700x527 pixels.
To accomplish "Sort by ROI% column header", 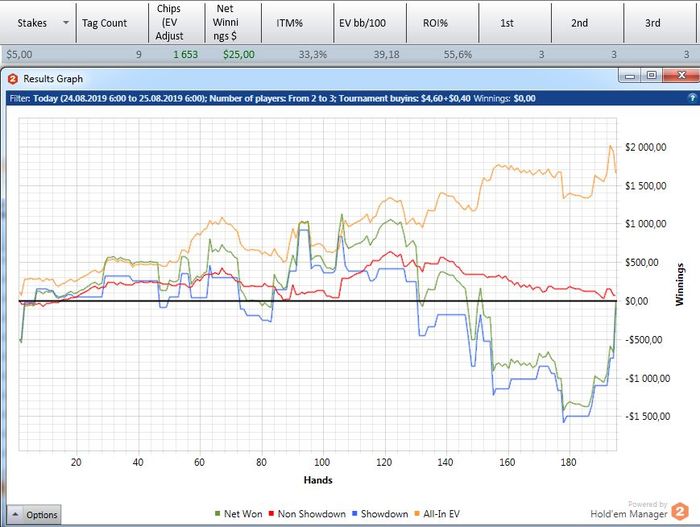I will 443,23.
